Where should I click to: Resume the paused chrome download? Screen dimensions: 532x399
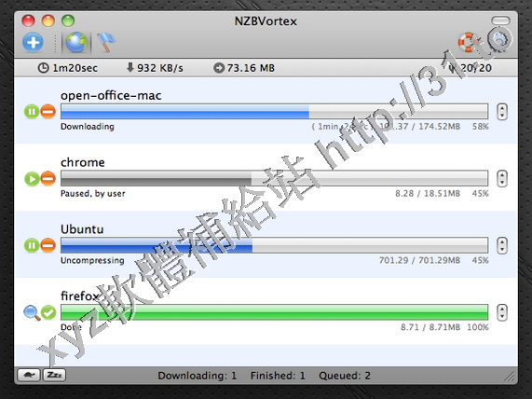[x=32, y=178]
